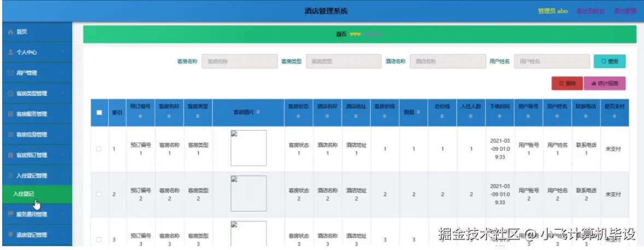Click 管理员 abo text in header
Screen dimensions: 644x250
pos(553,11)
